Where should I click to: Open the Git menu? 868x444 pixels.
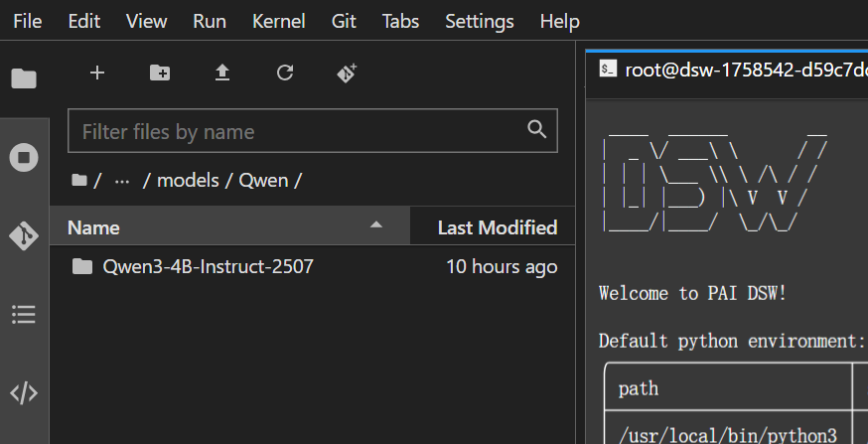[344, 21]
